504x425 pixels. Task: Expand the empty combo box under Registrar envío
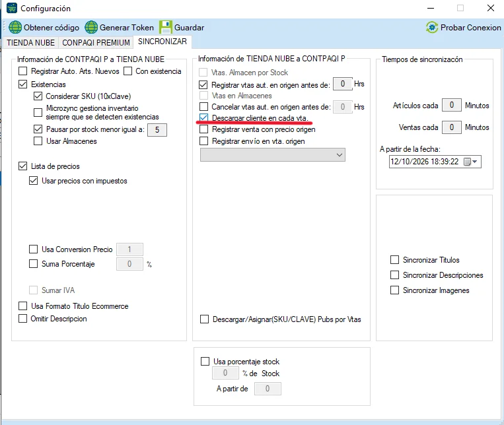(x=273, y=155)
